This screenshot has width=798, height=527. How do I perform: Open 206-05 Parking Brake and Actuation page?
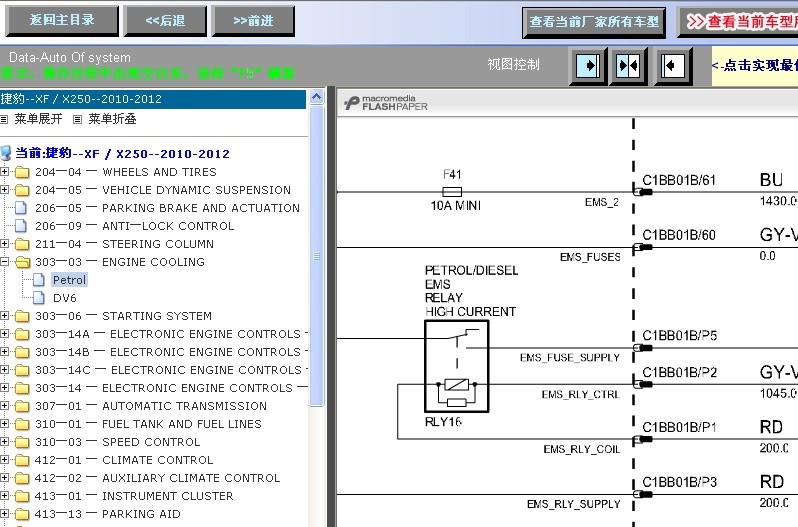(167, 208)
